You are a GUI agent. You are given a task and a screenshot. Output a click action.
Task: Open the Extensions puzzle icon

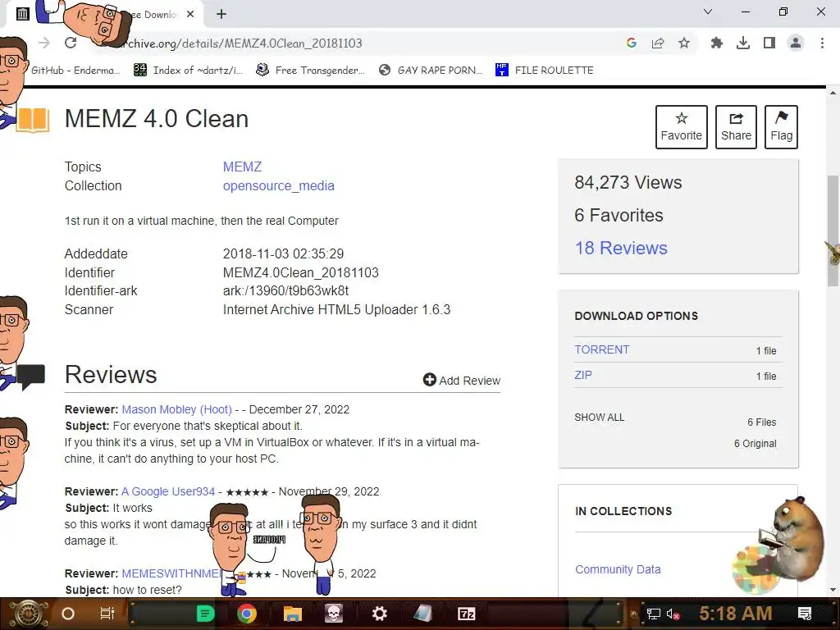717,43
